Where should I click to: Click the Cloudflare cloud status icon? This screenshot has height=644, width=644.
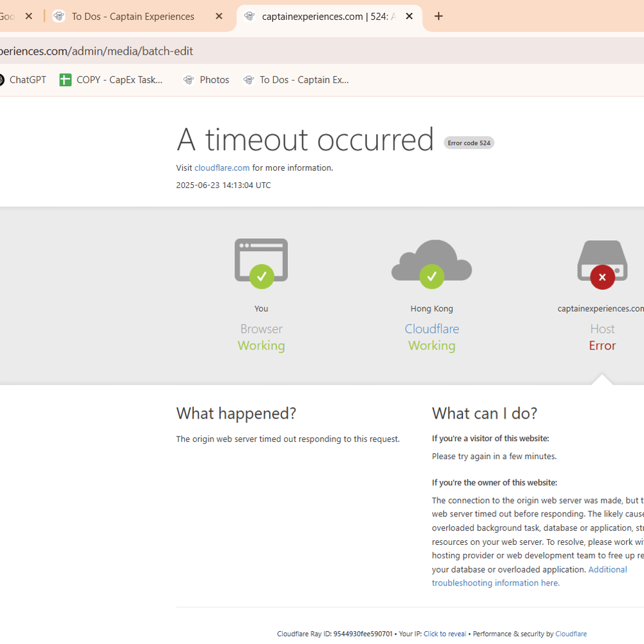click(x=431, y=264)
